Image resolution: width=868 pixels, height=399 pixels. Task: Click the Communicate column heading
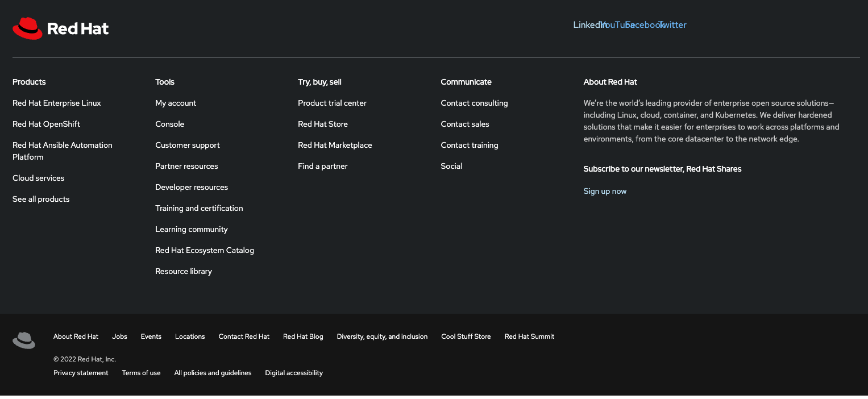tap(466, 82)
